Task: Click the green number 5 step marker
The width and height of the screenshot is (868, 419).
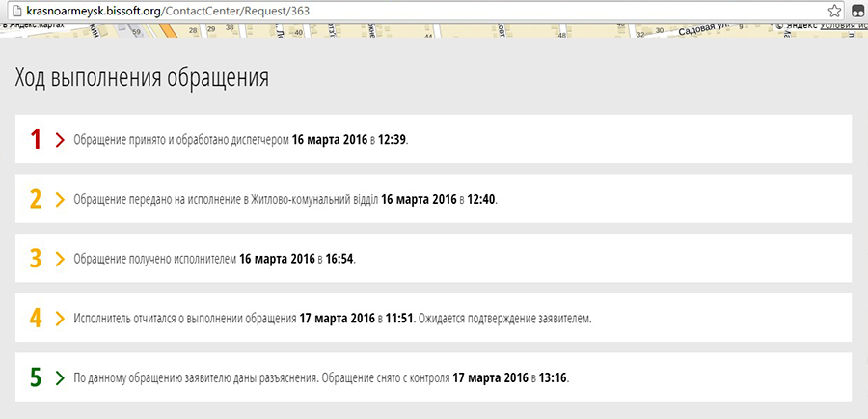Action: click(x=36, y=377)
